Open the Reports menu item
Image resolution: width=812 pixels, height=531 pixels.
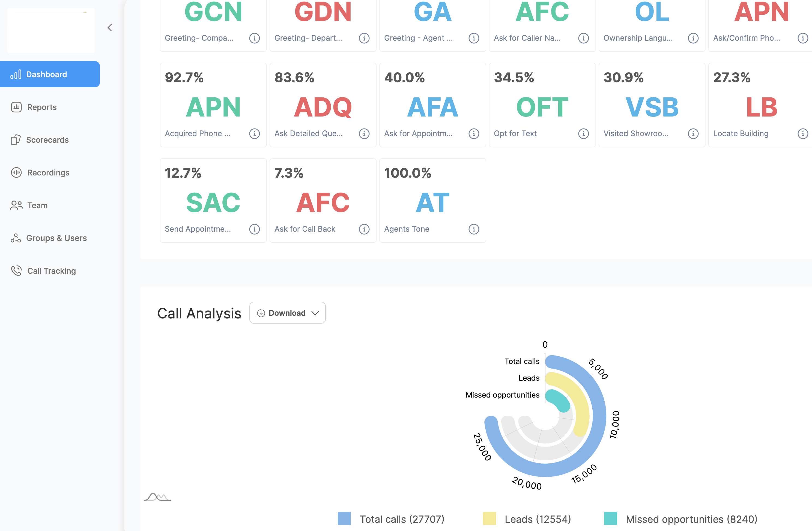coord(42,107)
